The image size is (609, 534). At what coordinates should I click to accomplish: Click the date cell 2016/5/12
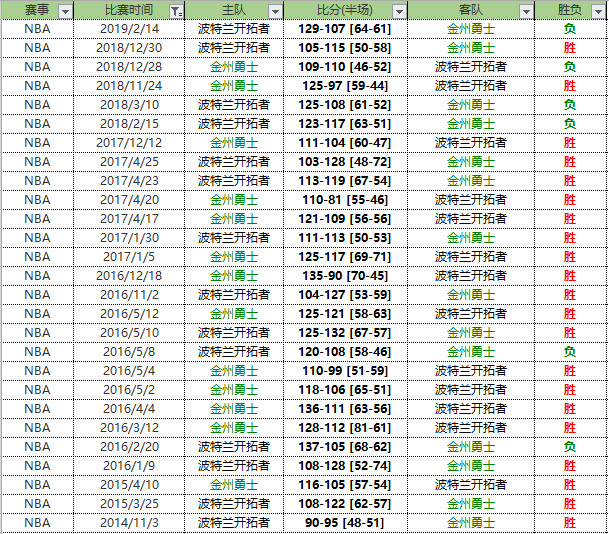pos(129,314)
